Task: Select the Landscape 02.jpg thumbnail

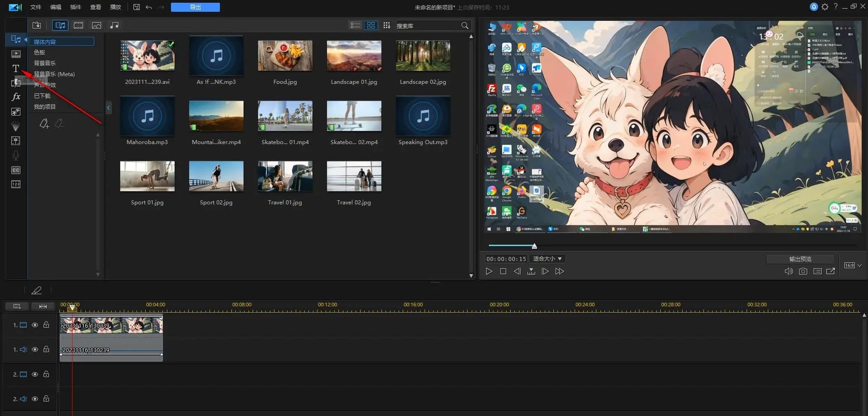Action: point(423,56)
